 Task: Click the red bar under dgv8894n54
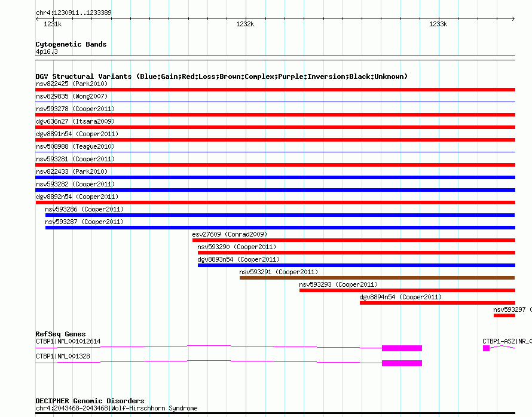(x=438, y=303)
